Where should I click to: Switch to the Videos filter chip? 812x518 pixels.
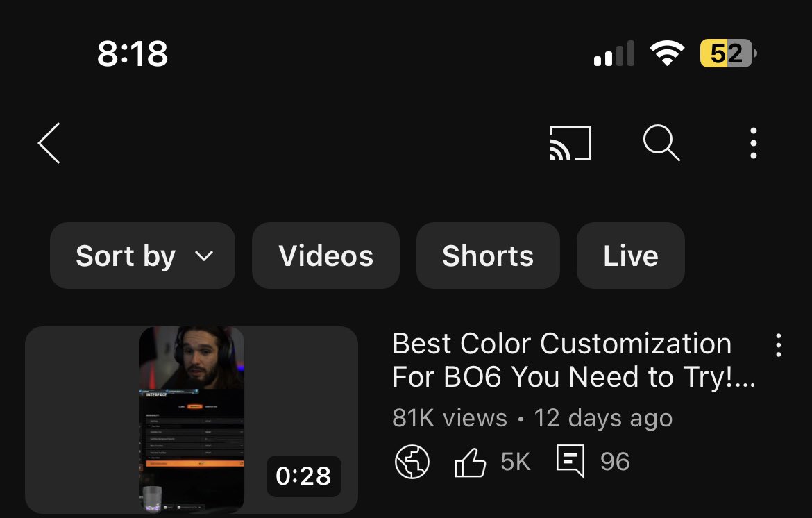coord(325,256)
